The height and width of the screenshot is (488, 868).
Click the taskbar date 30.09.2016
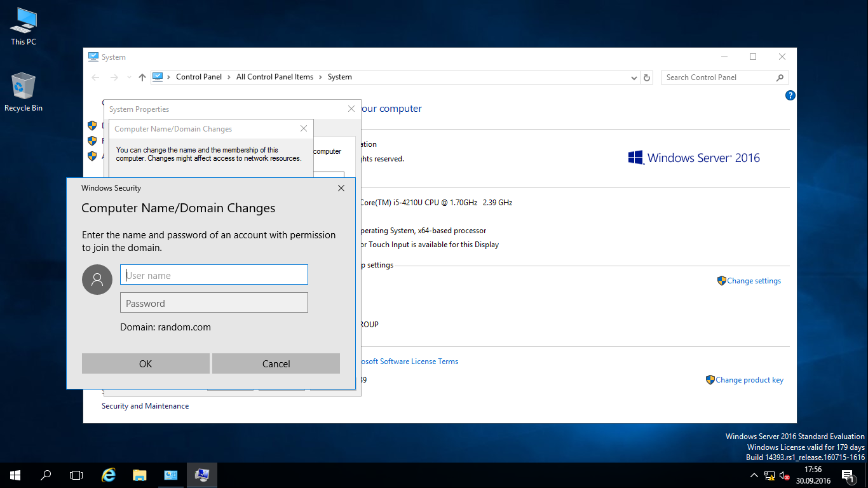(813, 480)
